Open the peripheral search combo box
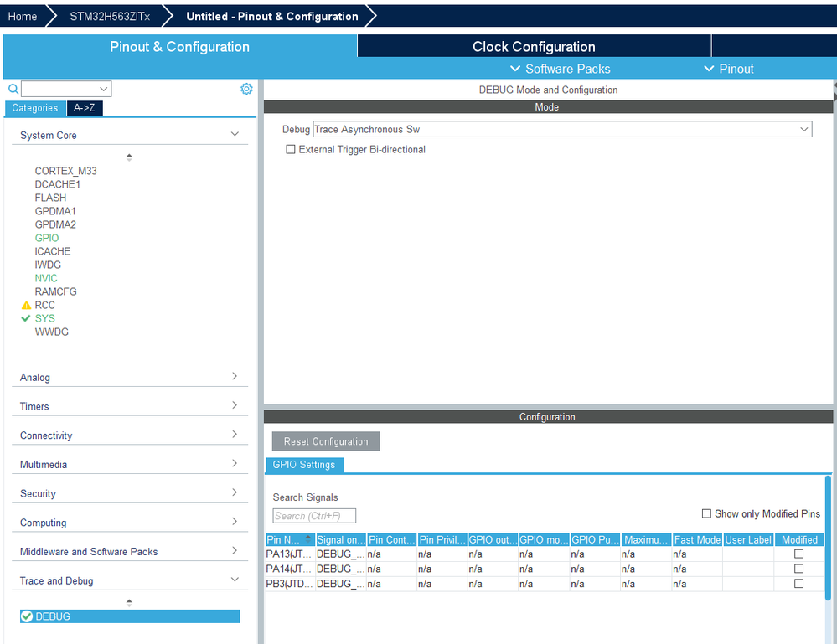The height and width of the screenshot is (644, 837). click(x=66, y=89)
